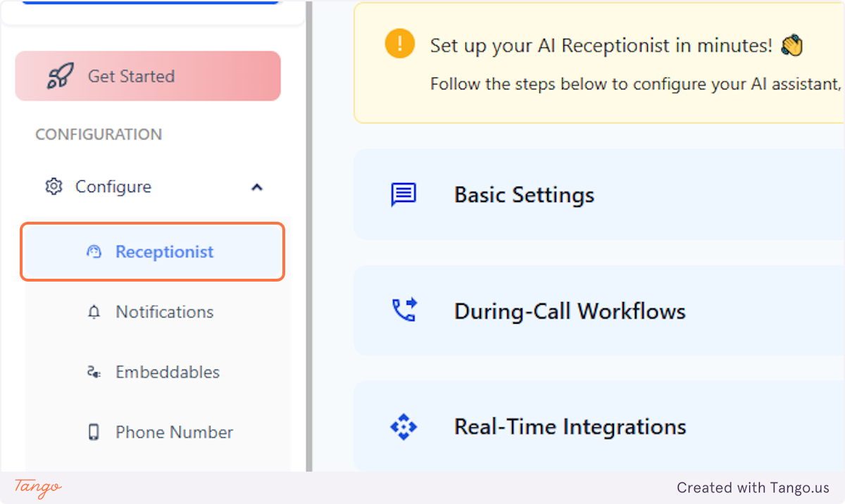Click the integrations icon on Real-Time Integrations
The image size is (845, 504).
[403, 426]
